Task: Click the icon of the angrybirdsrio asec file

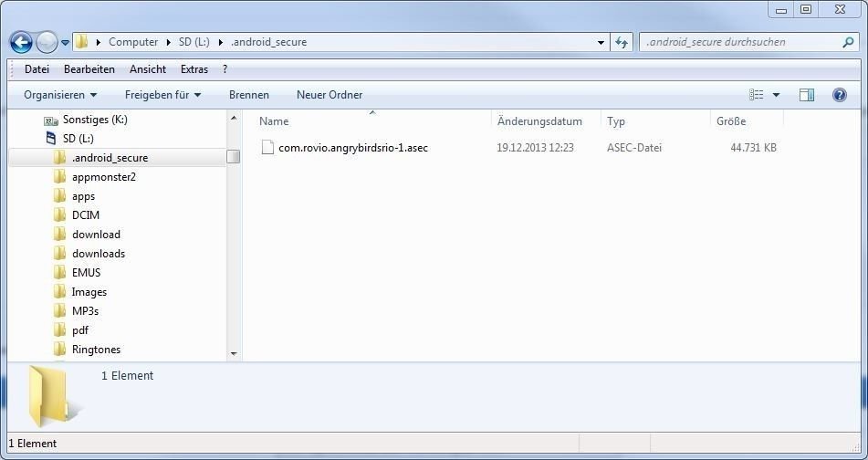Action: [x=267, y=148]
